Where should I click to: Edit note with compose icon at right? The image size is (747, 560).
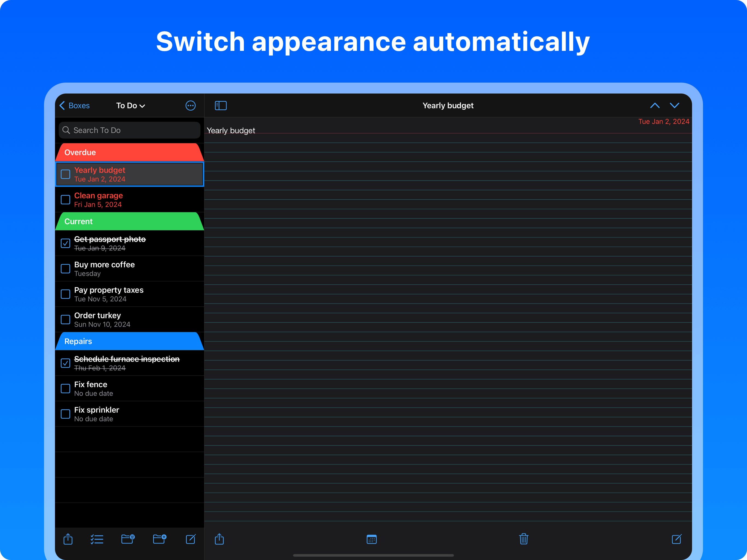click(x=676, y=539)
